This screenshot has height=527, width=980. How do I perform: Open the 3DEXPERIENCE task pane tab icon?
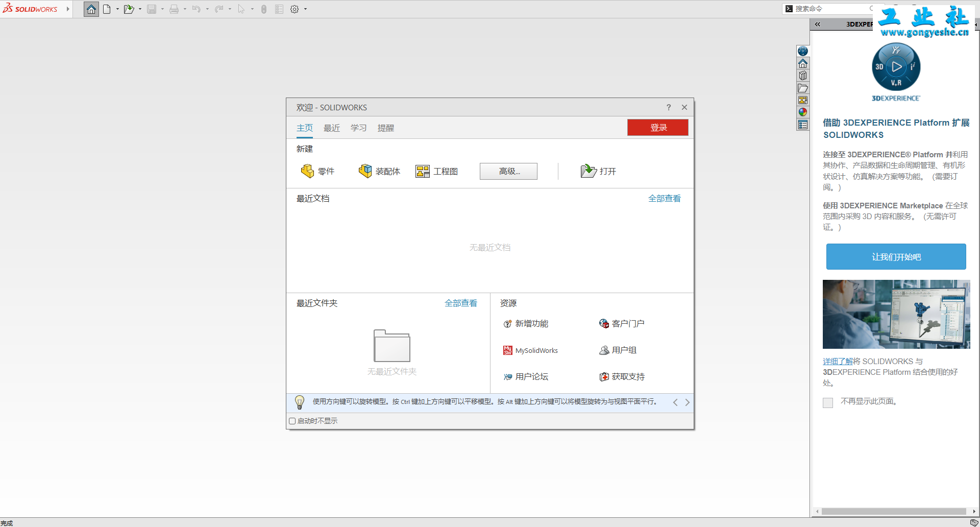tap(803, 51)
